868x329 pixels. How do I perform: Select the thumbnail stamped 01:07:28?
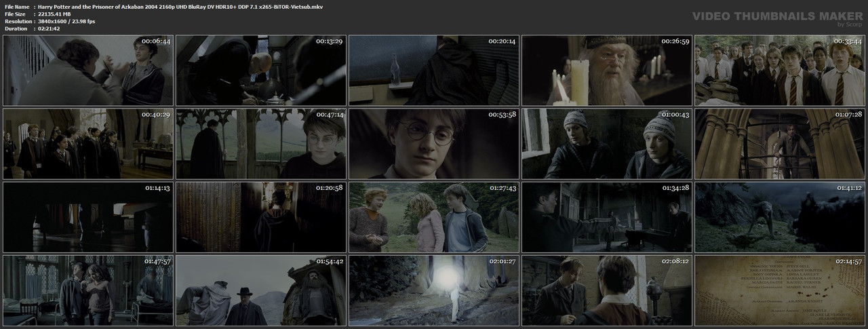780,144
